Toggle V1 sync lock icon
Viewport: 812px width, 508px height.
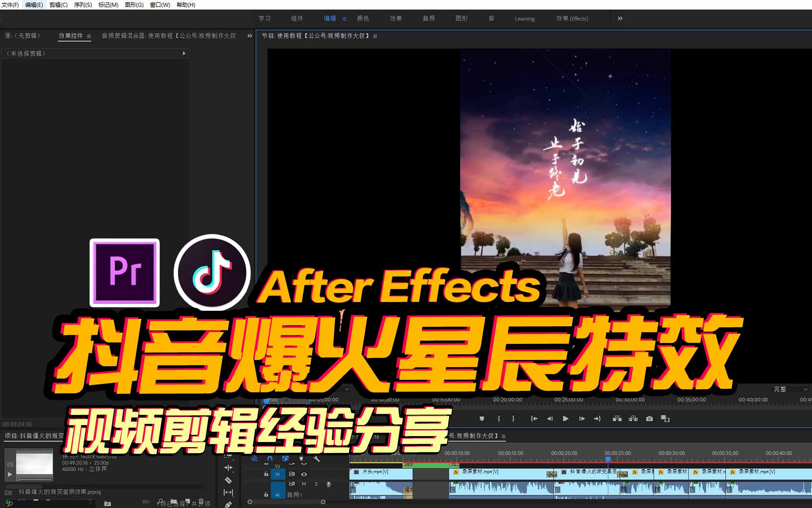(291, 474)
